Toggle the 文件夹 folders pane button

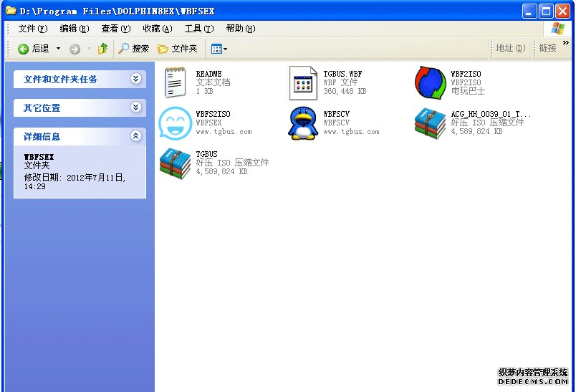pyautogui.click(x=178, y=49)
